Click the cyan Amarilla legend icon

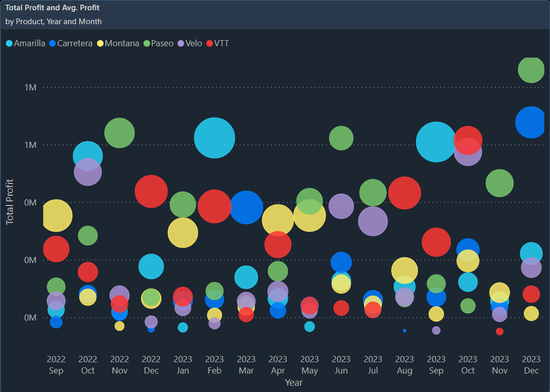click(x=9, y=43)
